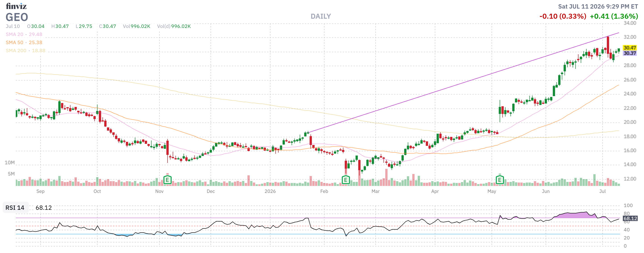Viewport: 644px width, 253px height.
Task: Click the DAILY timeframe label
Action: 321,16
